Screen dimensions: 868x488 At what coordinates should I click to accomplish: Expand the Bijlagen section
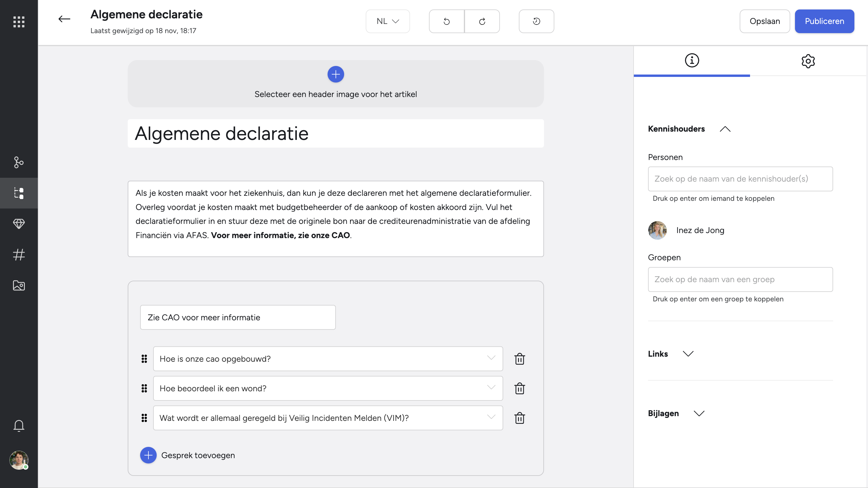coord(699,413)
